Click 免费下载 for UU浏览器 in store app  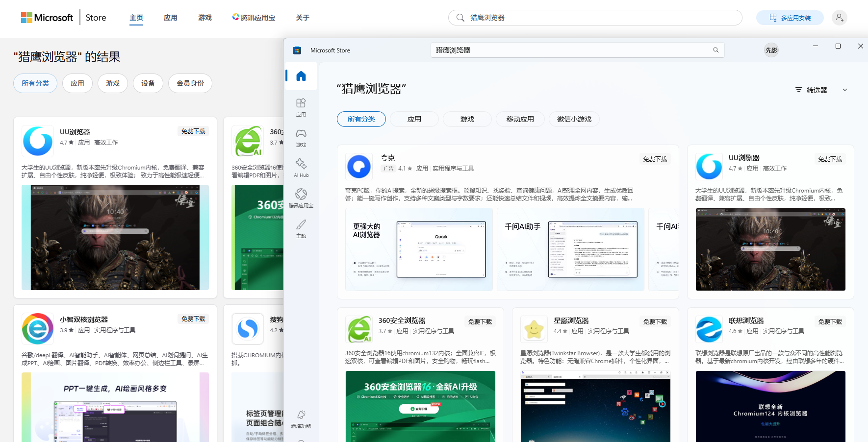coord(830,159)
